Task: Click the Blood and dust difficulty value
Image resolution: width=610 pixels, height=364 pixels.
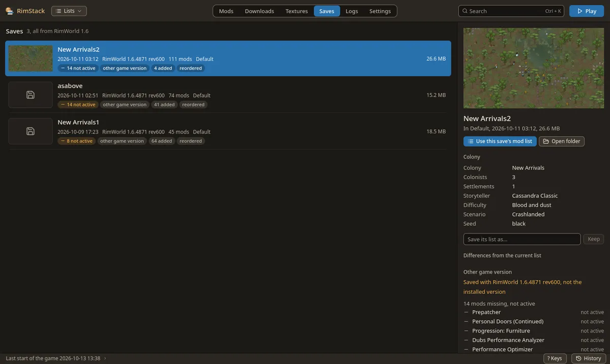Action: (532, 205)
